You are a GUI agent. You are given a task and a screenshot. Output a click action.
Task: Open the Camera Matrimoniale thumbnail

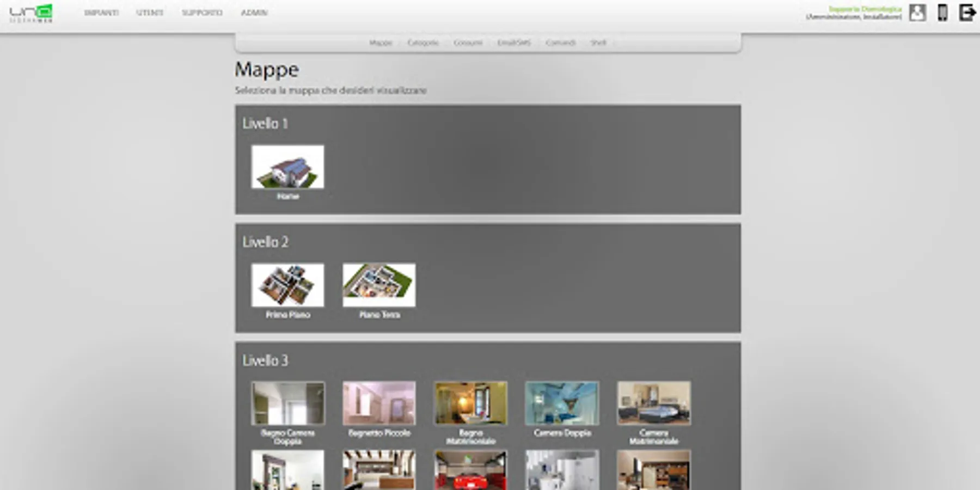tap(654, 403)
